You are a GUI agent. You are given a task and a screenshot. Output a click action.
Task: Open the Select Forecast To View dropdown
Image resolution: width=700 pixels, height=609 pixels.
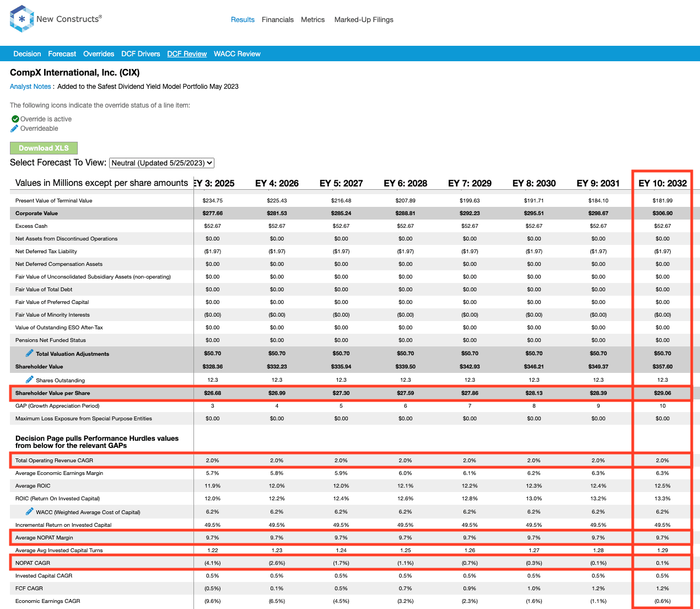tap(162, 163)
